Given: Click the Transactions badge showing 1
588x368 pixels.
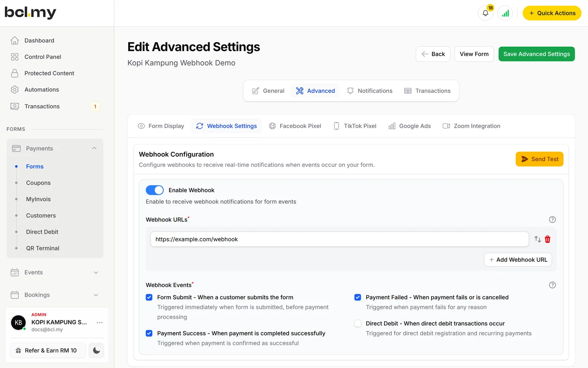Looking at the screenshot, I should click(95, 107).
